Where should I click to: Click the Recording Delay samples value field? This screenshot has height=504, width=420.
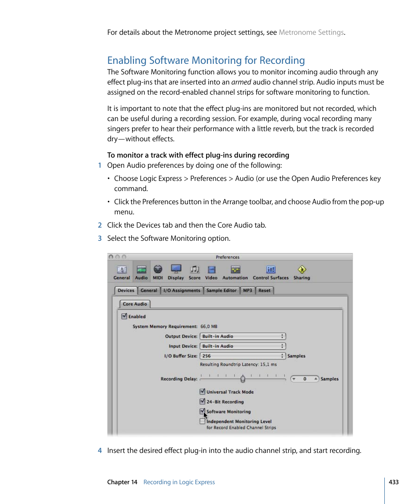click(305, 379)
